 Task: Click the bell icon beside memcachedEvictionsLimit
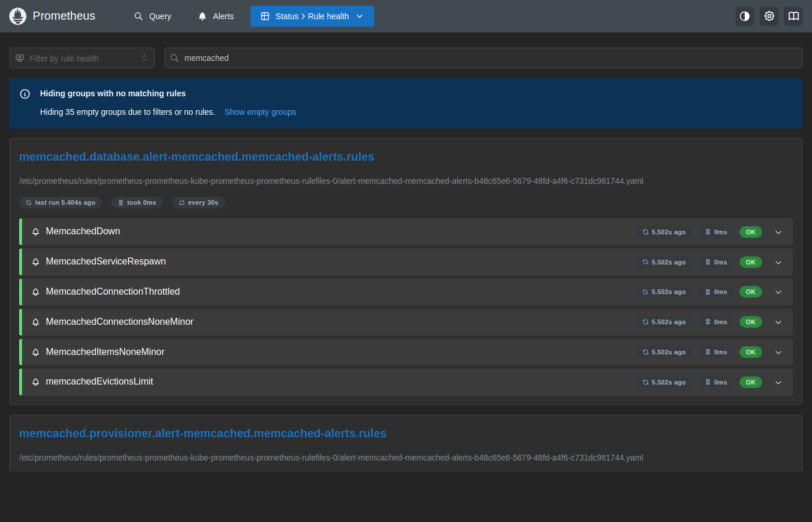point(35,382)
